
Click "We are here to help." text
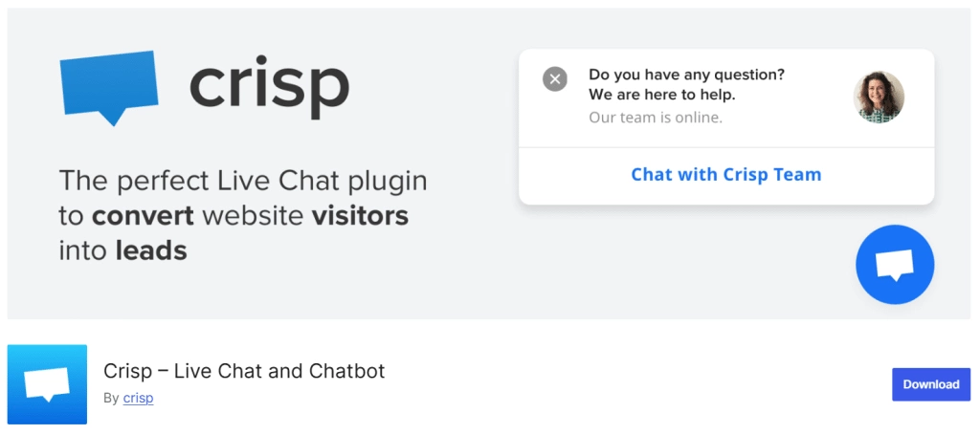point(662,95)
